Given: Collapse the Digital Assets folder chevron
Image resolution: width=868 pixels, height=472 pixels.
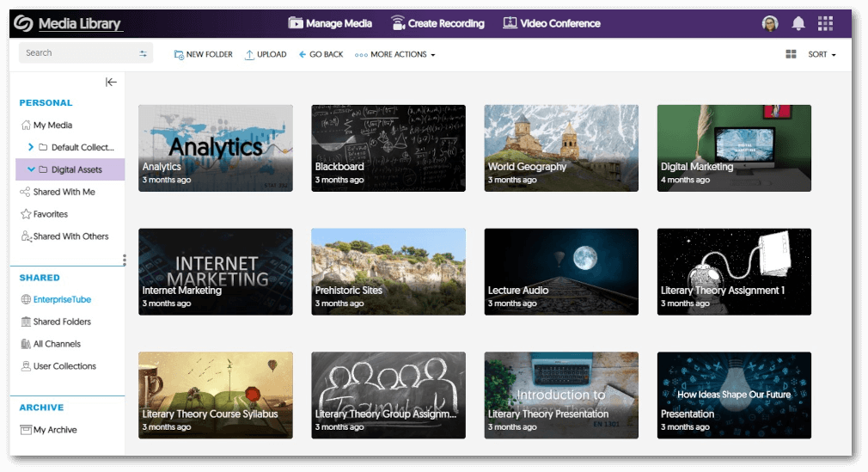Looking at the screenshot, I should point(31,169).
